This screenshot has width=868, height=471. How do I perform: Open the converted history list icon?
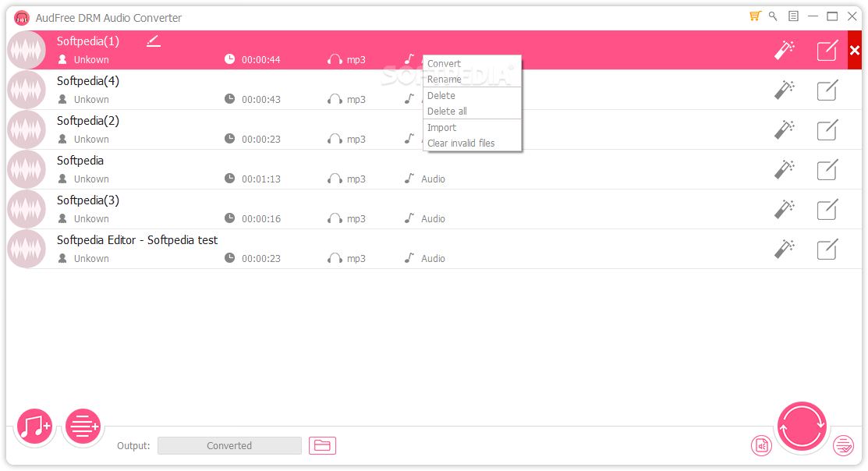pos(843,445)
